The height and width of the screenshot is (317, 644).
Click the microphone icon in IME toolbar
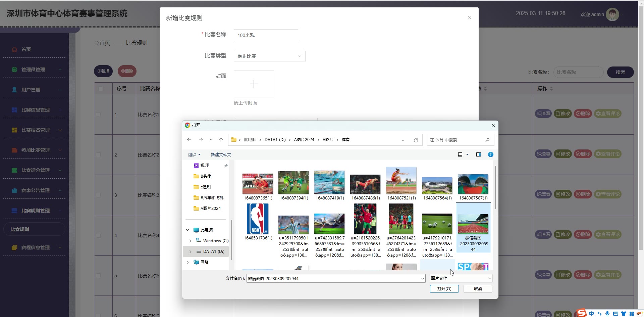607,314
